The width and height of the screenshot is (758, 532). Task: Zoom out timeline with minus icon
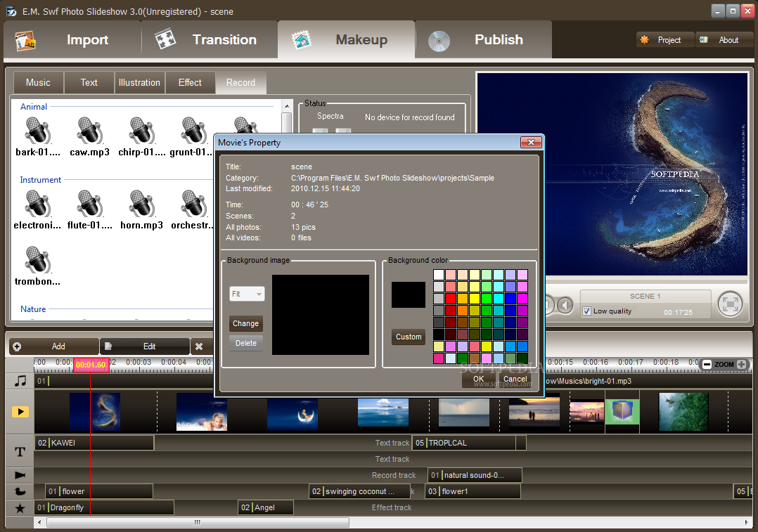pos(707,364)
